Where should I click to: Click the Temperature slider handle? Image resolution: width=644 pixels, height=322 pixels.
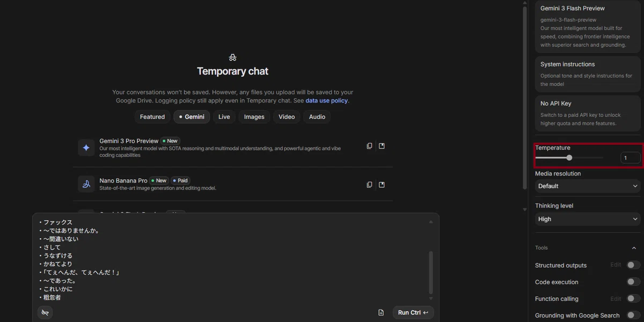[569, 158]
